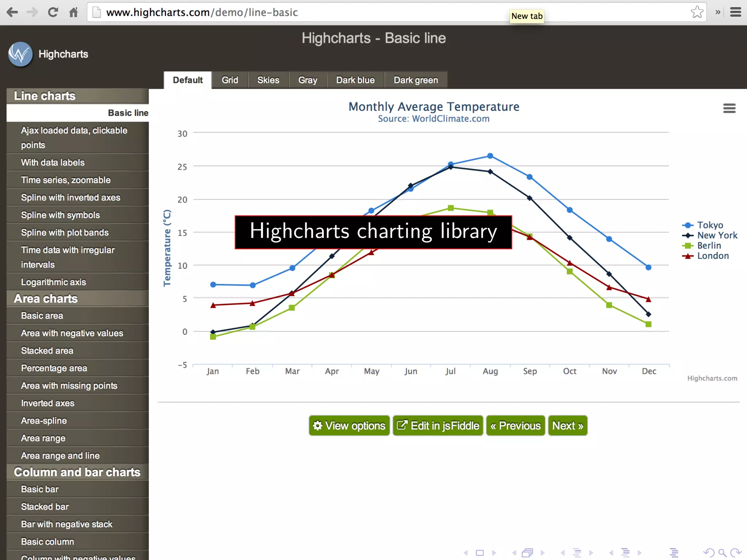
Task: Click the Source: WorldClimate.com subtitle
Action: point(434,119)
